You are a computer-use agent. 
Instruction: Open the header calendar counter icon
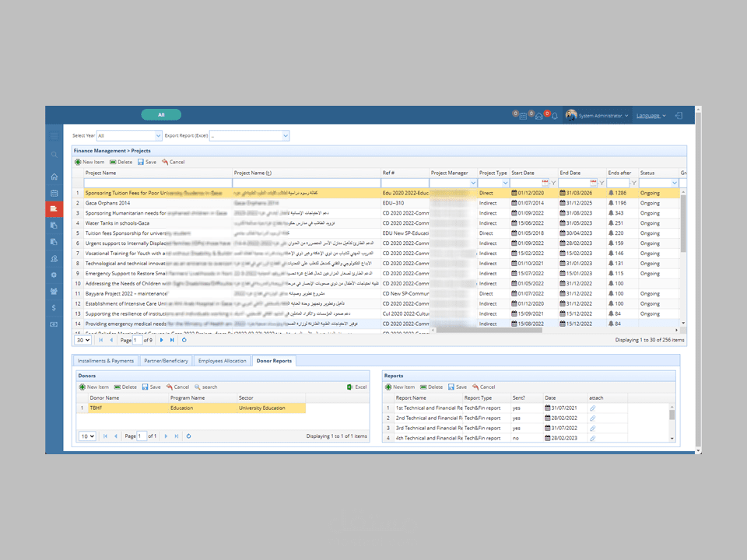[523, 116]
